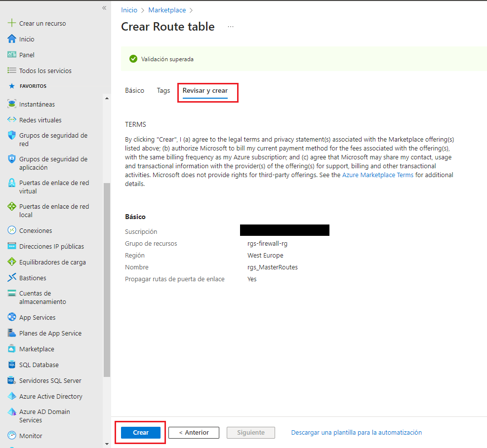Image resolution: width=487 pixels, height=448 pixels.
Task: Switch to the Tags tab
Action: [x=163, y=90]
